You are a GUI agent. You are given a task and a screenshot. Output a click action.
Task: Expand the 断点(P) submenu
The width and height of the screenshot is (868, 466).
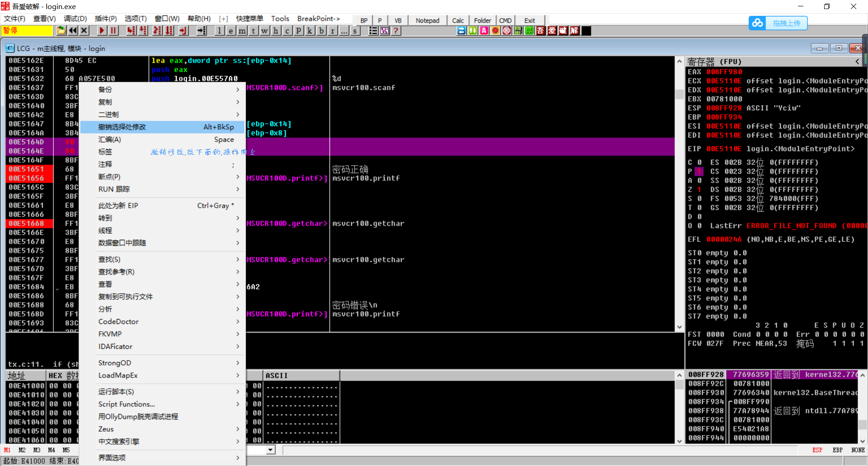point(163,176)
